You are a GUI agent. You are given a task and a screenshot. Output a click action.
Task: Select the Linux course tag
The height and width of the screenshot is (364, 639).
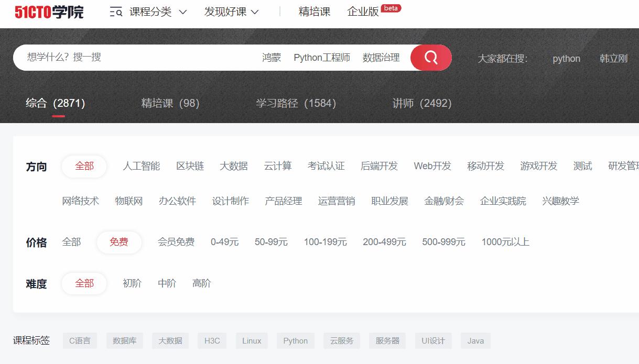[251, 340]
